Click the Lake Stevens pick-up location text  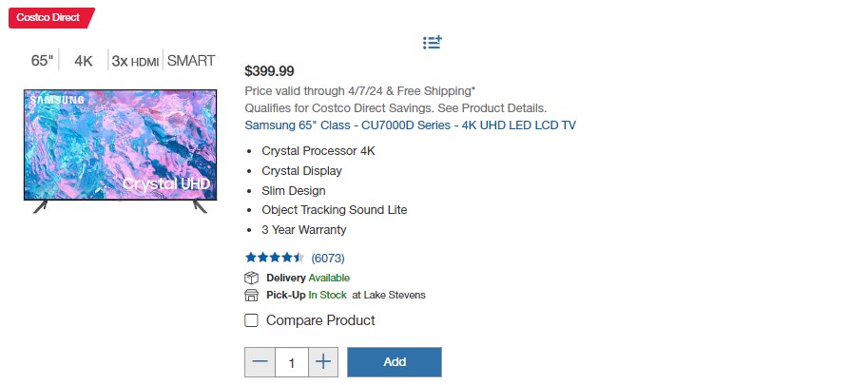[389, 295]
